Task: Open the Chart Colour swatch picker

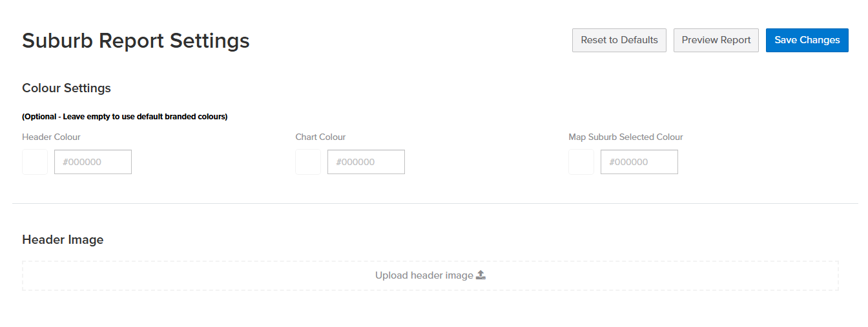Action: click(308, 162)
